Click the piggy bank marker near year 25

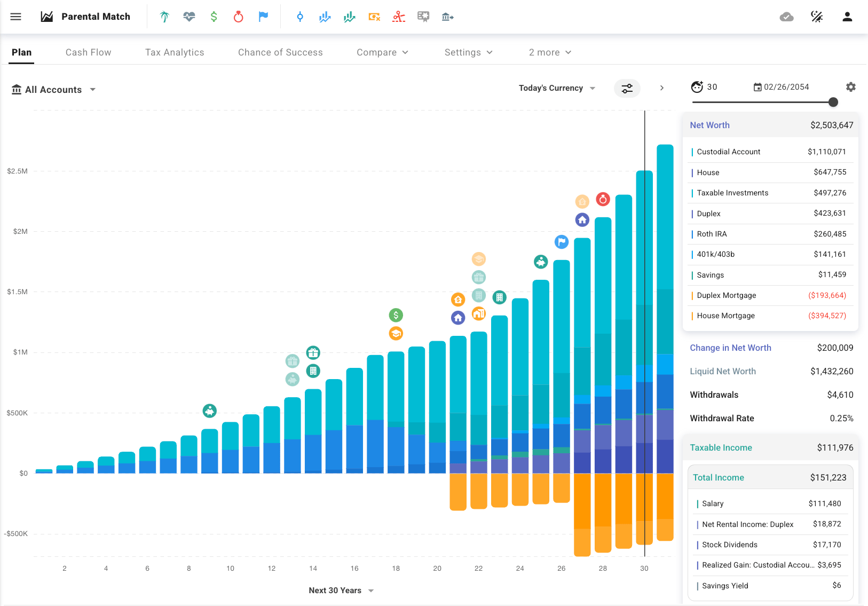click(541, 262)
